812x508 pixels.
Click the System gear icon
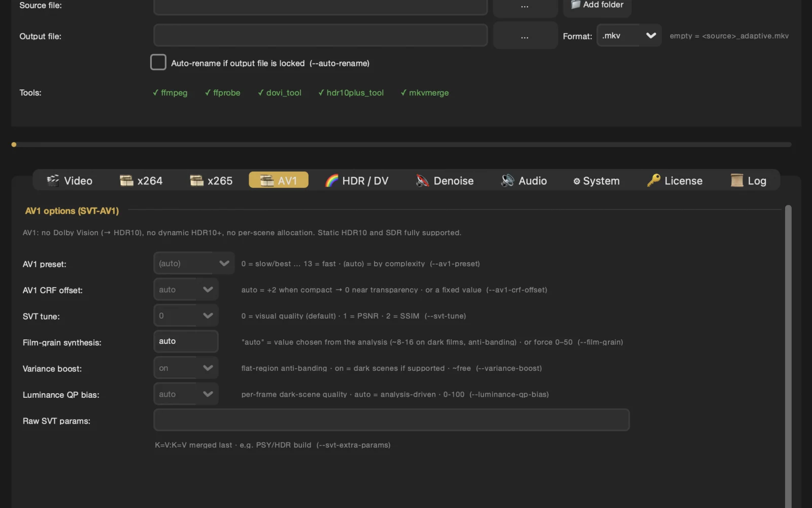click(x=577, y=181)
